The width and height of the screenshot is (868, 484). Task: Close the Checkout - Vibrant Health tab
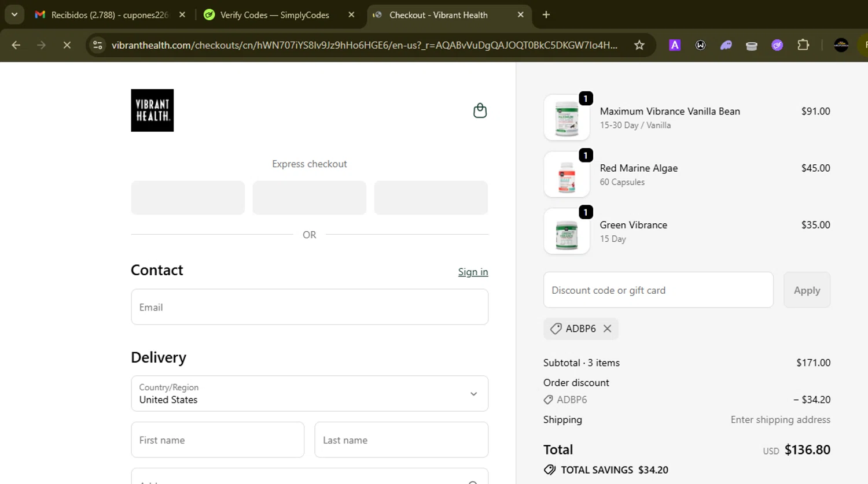[520, 15]
